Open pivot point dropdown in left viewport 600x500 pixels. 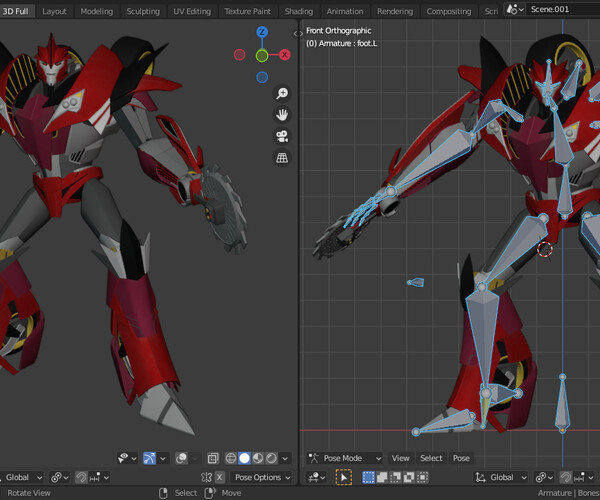click(x=60, y=477)
